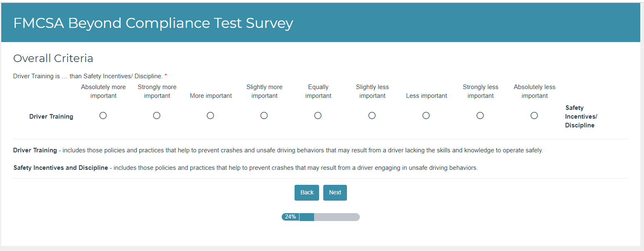Select the Absolutely more important radio button

(103, 116)
